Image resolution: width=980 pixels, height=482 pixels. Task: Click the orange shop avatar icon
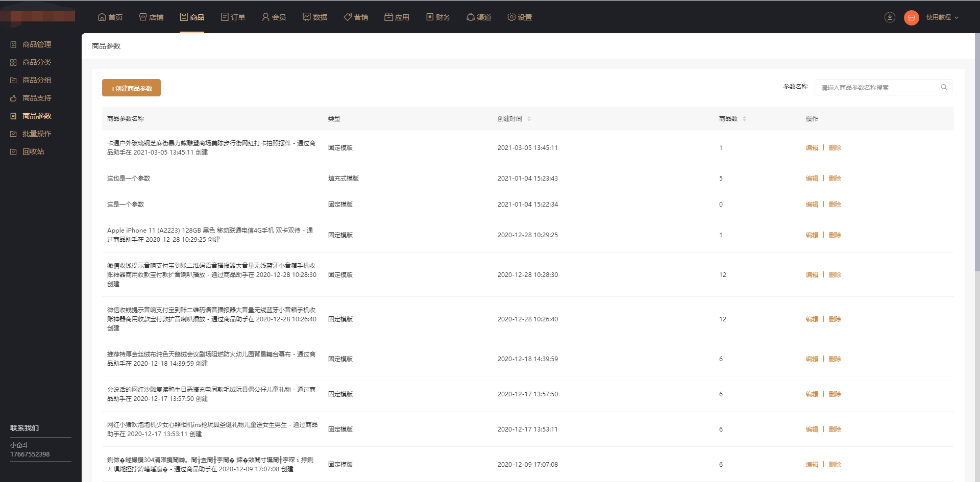point(911,17)
